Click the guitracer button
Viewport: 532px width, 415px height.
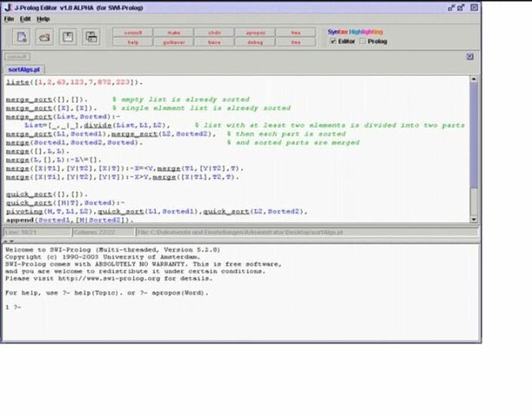(174, 42)
